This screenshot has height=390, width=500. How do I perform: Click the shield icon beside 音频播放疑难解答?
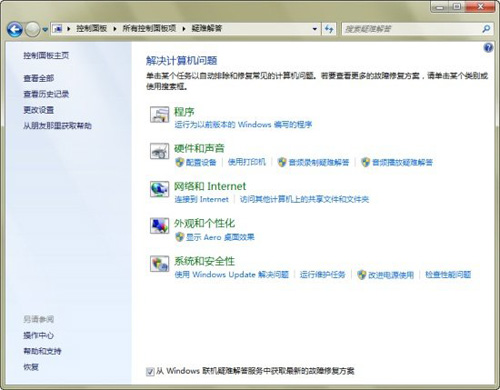click(x=366, y=162)
